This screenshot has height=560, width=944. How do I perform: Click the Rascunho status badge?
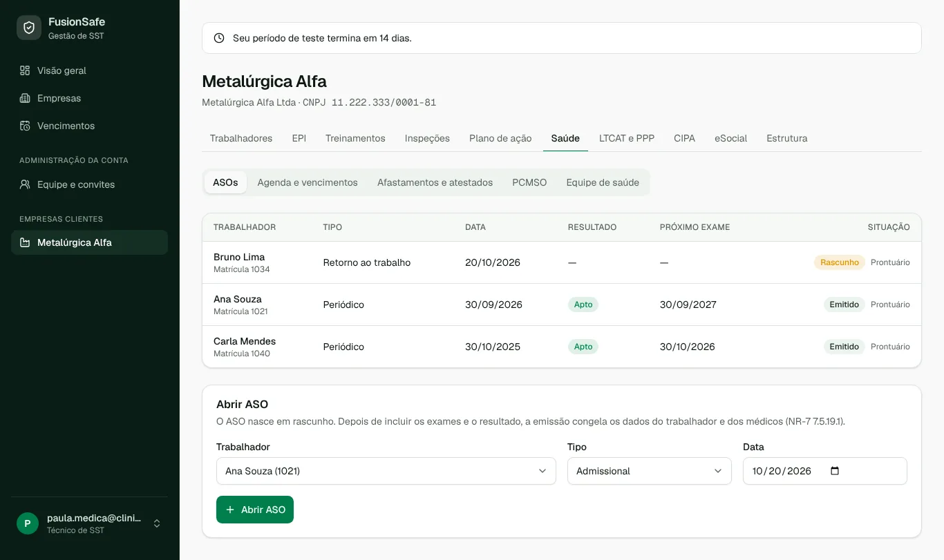[840, 262]
